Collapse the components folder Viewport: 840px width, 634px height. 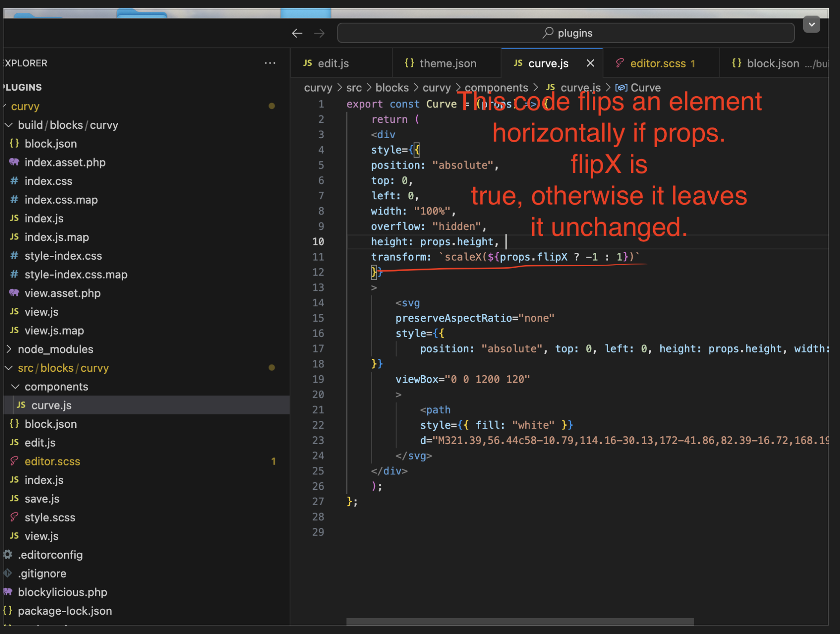[x=147, y=387]
